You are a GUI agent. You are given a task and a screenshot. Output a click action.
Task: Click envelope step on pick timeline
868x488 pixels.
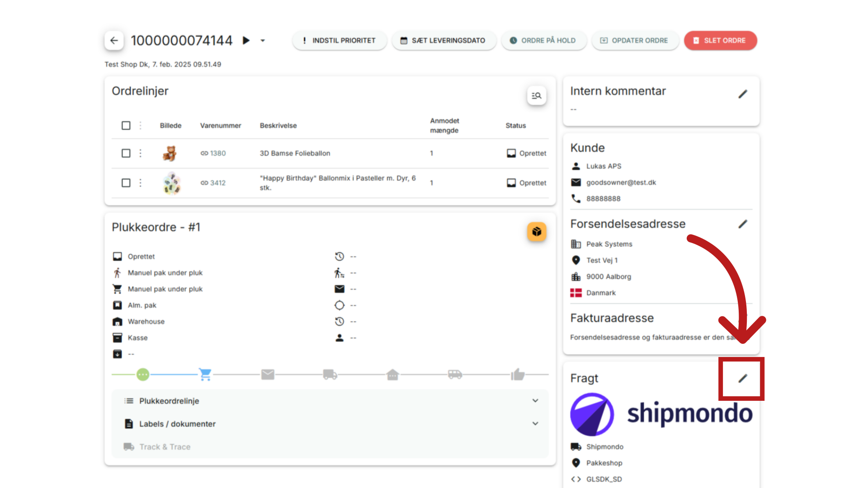[268, 374]
